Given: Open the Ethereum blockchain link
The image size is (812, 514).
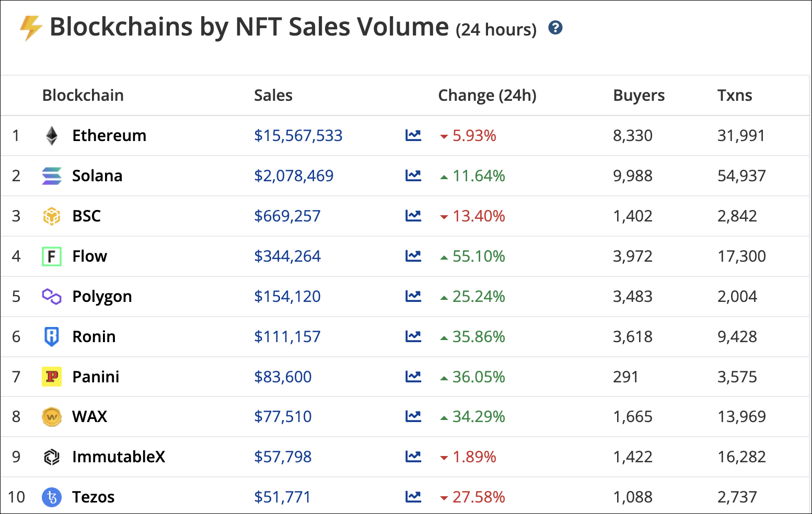Looking at the screenshot, I should [109, 136].
